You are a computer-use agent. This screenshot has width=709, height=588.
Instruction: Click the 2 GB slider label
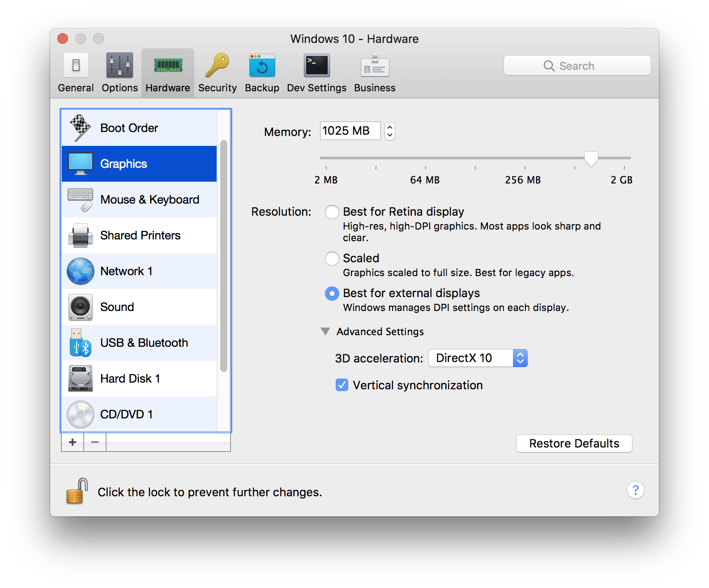pos(622,180)
